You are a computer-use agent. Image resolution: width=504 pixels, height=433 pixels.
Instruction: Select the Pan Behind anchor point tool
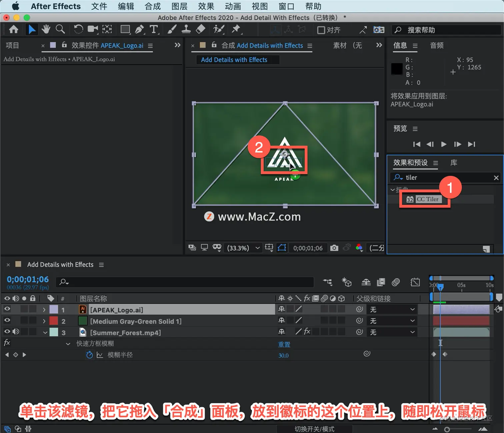point(107,30)
